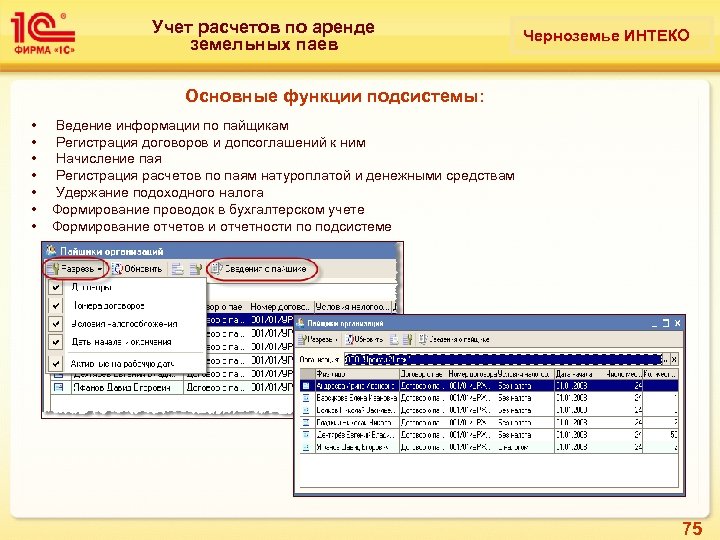This screenshot has height=540, width=720.
Task: Click the list-settings icon right of Обновить, back window
Action: 177,269
